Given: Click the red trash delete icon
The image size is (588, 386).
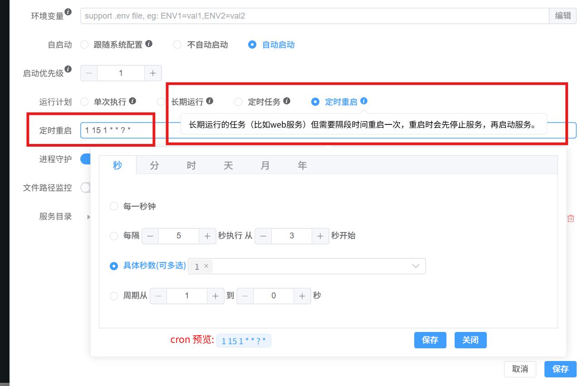Looking at the screenshot, I should click(x=571, y=218).
